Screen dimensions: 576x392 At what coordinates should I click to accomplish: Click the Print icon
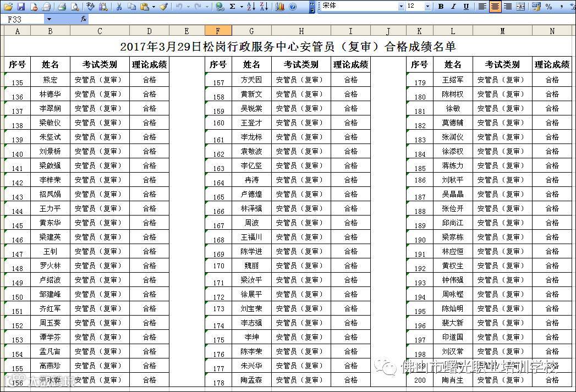point(62,6)
